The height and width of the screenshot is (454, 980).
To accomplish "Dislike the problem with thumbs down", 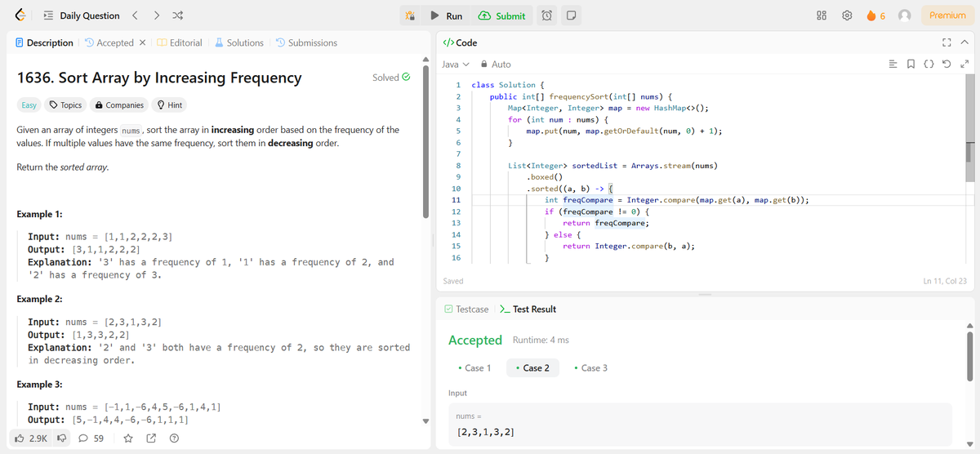I will [61, 438].
